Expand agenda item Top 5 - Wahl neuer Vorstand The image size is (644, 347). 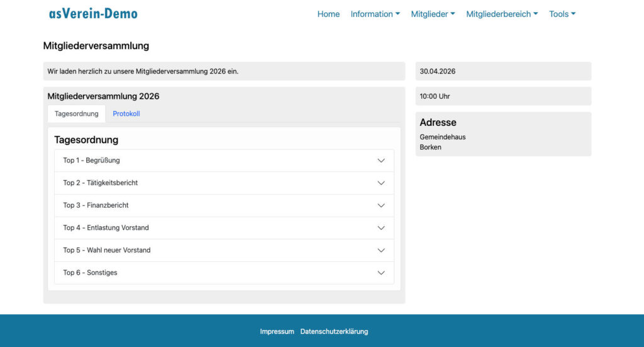point(107,250)
